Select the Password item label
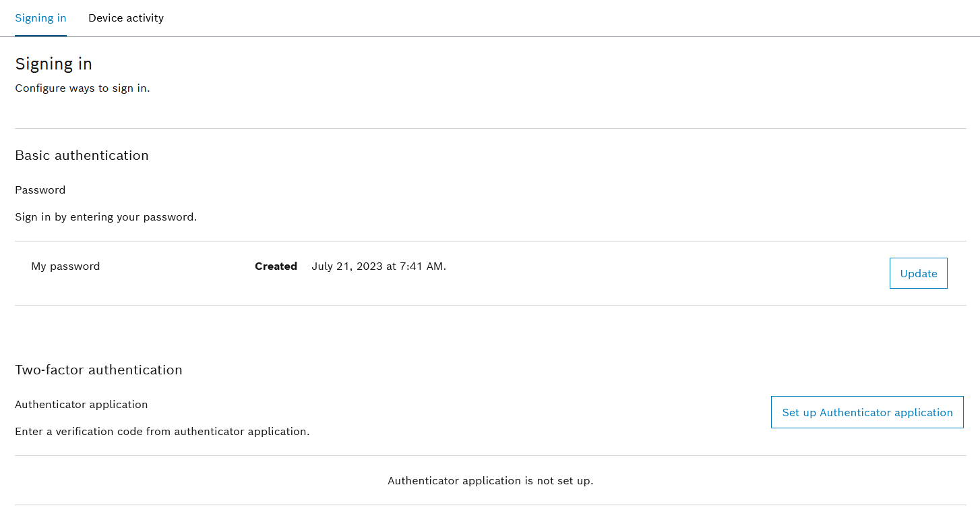The height and width of the screenshot is (514, 980). point(40,190)
